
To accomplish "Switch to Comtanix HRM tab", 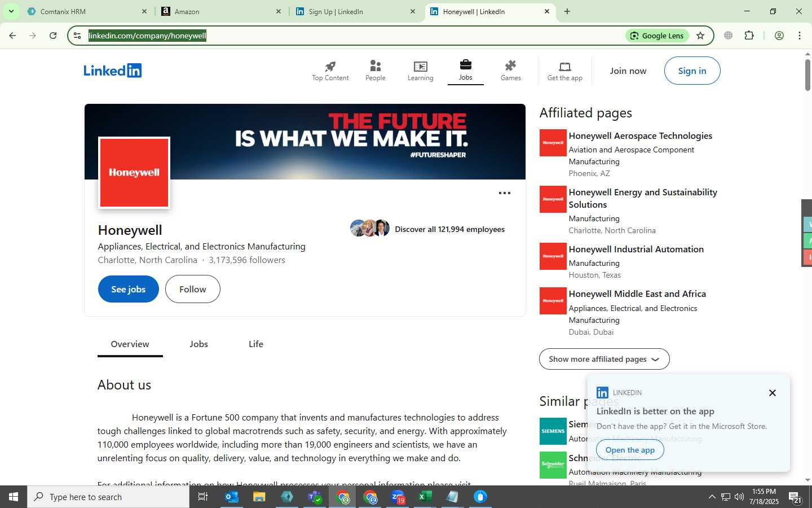I will 87,11.
